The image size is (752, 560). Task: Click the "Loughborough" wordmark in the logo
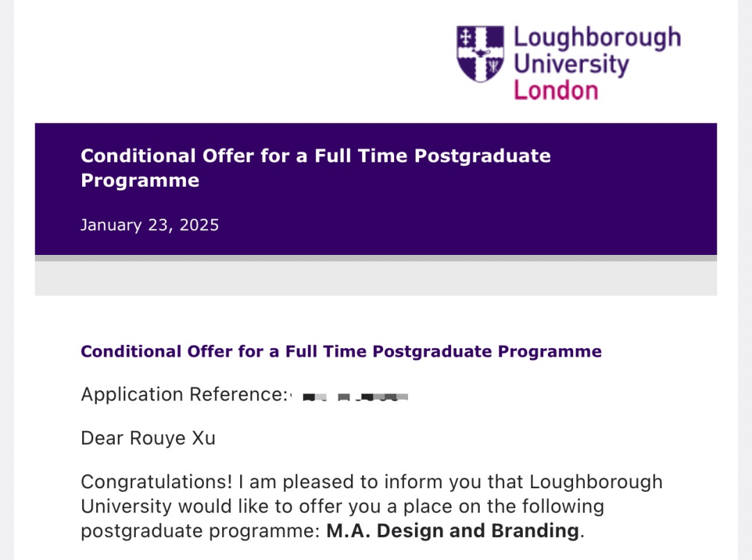point(597,38)
